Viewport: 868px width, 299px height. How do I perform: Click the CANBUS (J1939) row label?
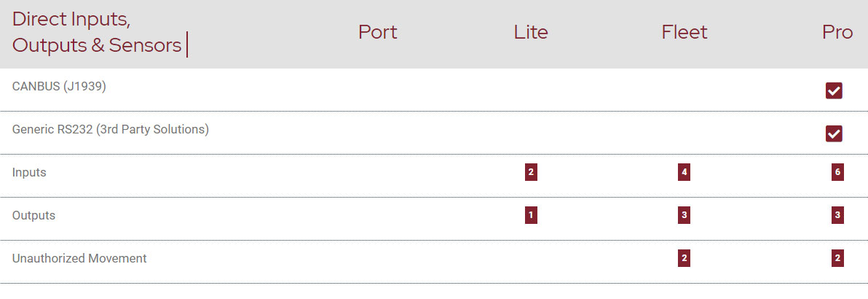[59, 87]
